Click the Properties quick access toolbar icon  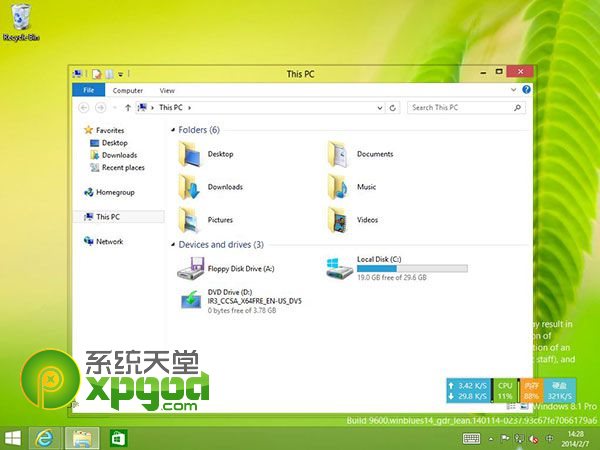(x=96, y=73)
